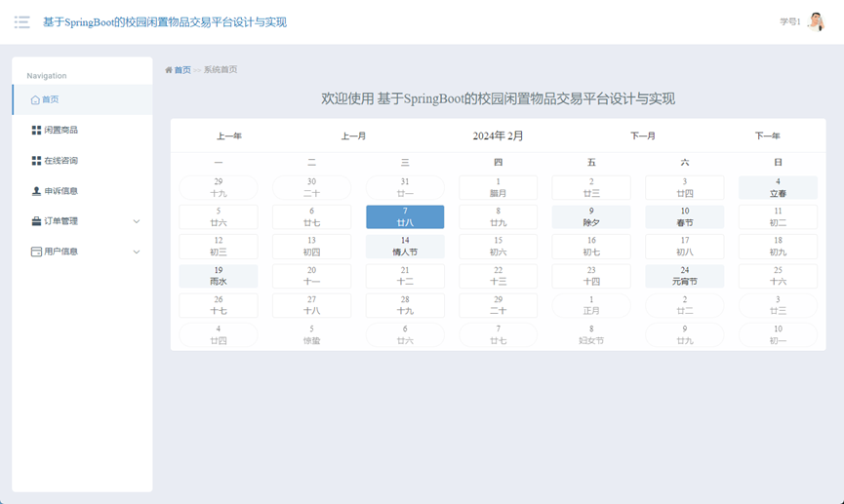
Task: Select February 8 廿九
Action: click(498, 216)
